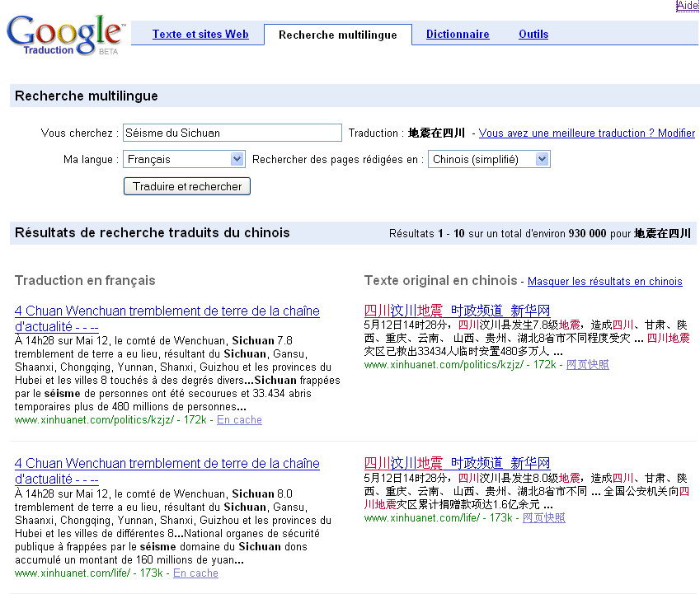Click Vous avez une meilleure traduction link
Image resolution: width=700 pixels, height=594 pixels.
[586, 133]
